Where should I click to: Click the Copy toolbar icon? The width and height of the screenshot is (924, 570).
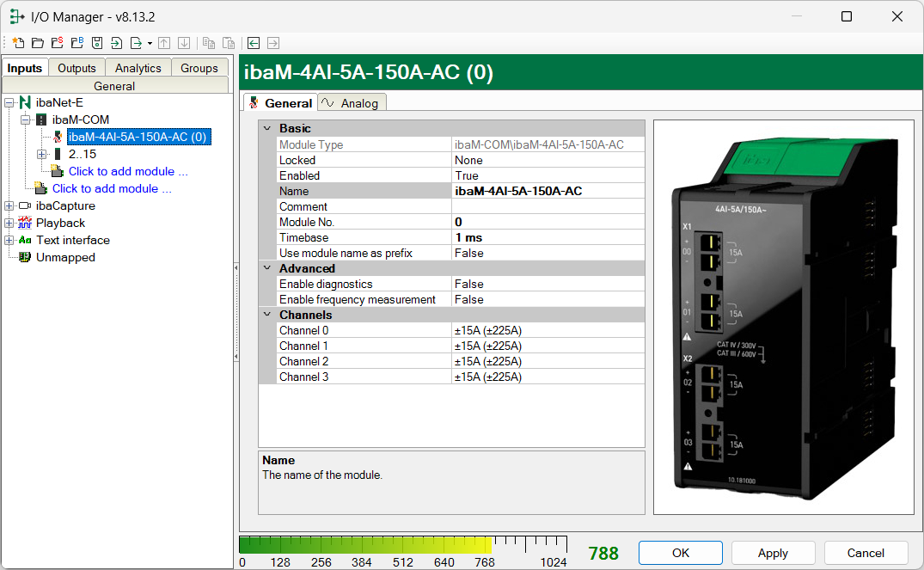(209, 43)
